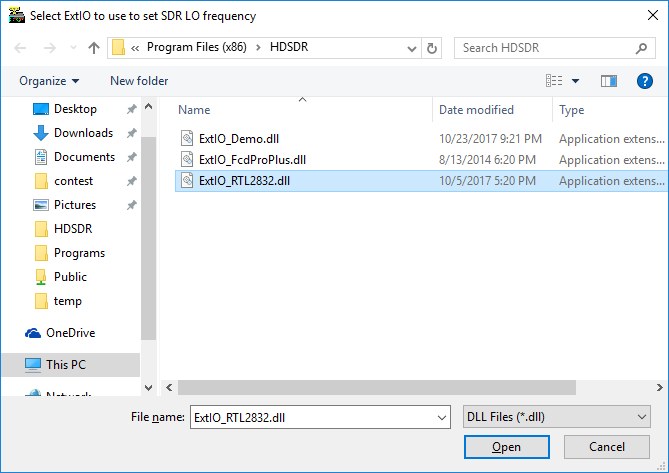Click the Documents page icon
Image resolution: width=669 pixels, height=473 pixels.
41,157
